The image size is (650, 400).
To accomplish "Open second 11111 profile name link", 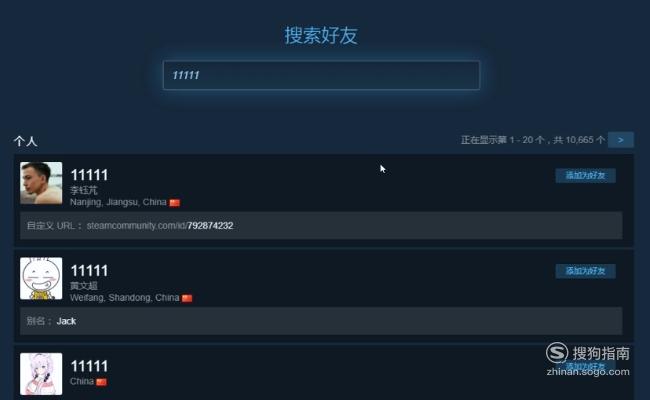I will point(89,271).
